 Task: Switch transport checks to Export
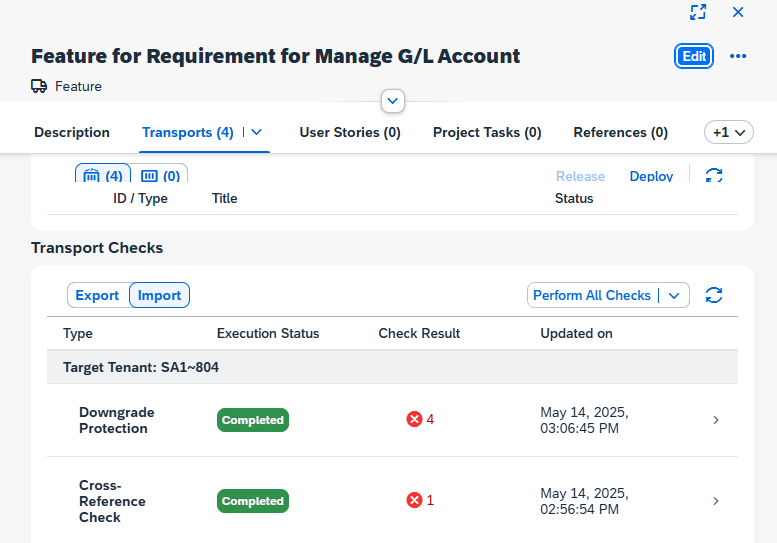pos(97,295)
